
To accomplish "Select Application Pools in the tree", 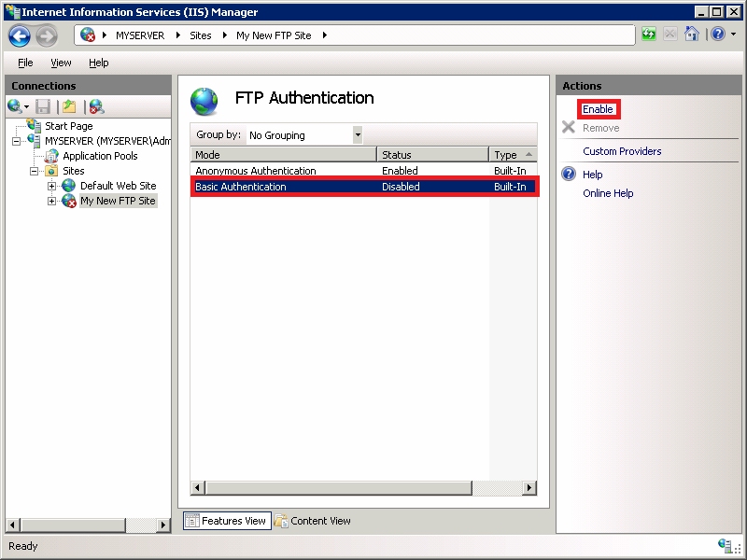I will click(100, 156).
